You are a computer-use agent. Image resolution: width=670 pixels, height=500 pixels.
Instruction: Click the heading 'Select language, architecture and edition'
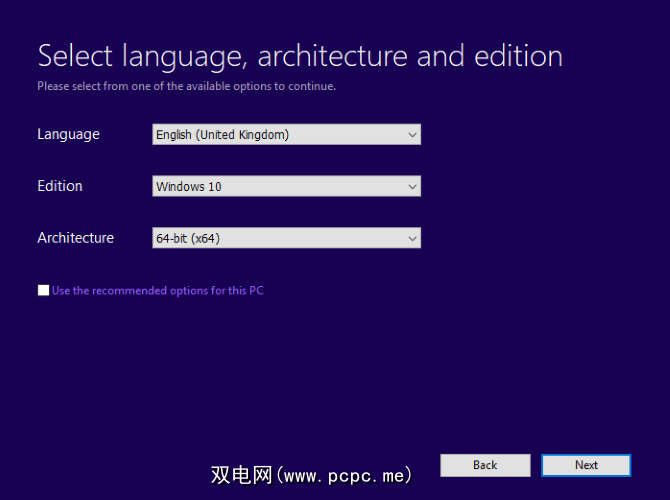pos(300,56)
